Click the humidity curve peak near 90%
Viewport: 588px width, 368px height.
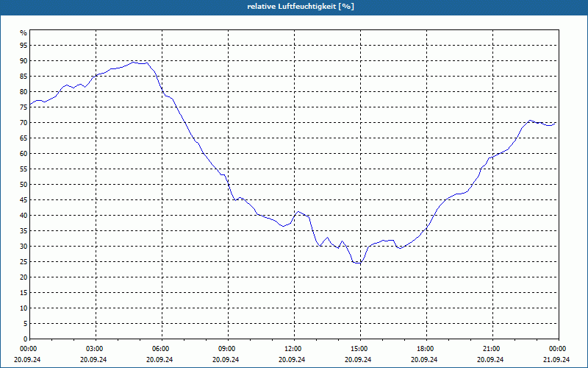click(134, 62)
